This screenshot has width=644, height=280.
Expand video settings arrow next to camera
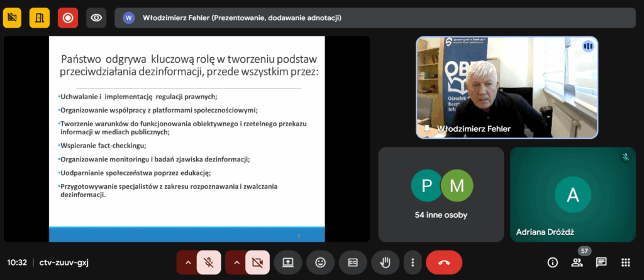(x=236, y=262)
